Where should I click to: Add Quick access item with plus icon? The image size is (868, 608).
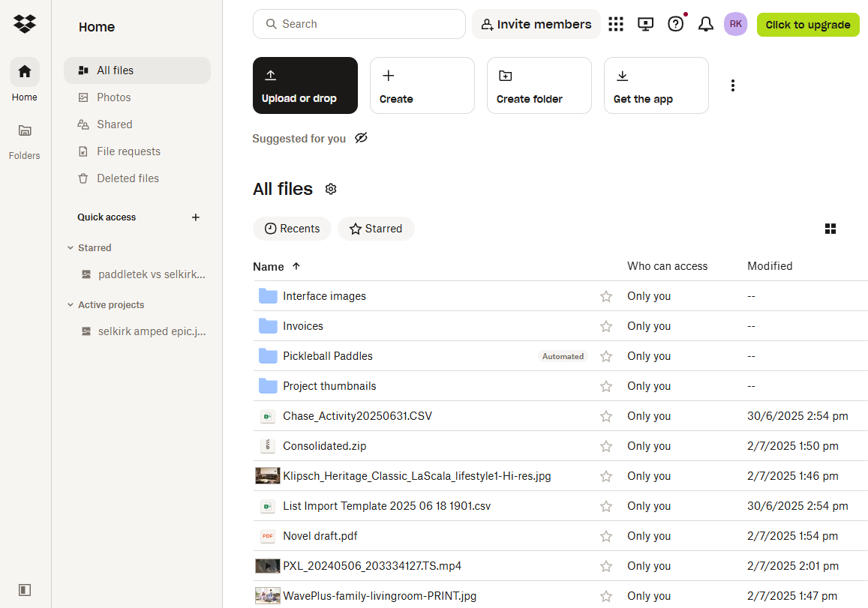(195, 217)
